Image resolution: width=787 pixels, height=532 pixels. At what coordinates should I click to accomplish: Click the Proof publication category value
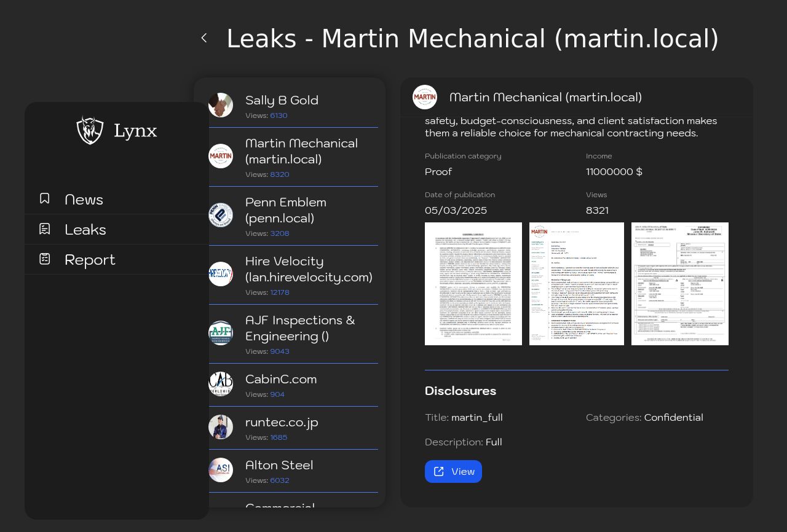[438, 172]
